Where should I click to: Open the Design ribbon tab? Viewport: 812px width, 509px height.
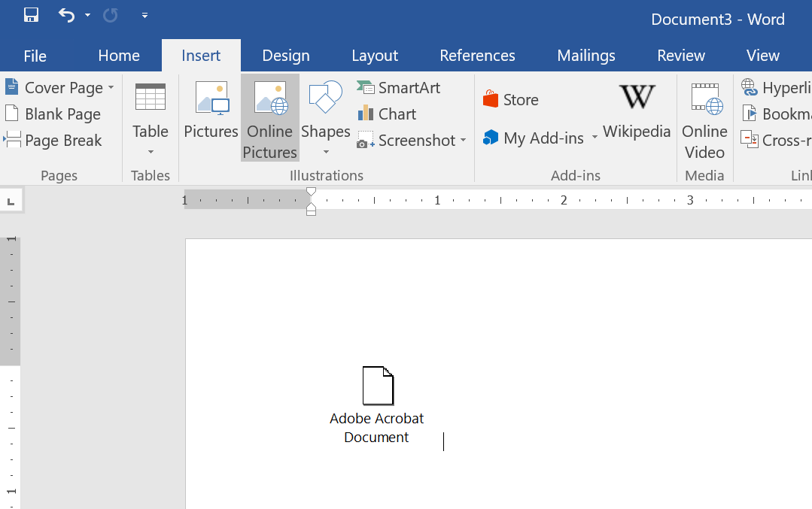tap(286, 55)
